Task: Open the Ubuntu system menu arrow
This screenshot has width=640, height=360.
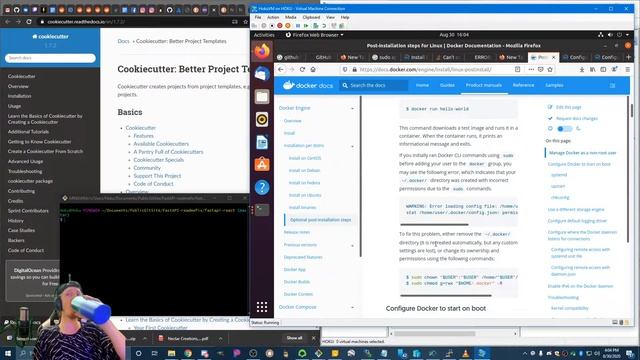Action: [x=628, y=35]
